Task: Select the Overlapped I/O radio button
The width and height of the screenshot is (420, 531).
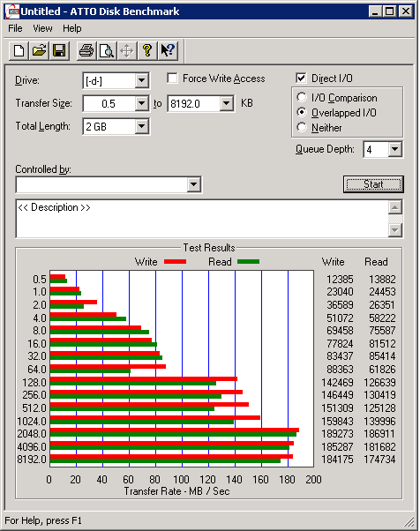Action: pyautogui.click(x=302, y=112)
